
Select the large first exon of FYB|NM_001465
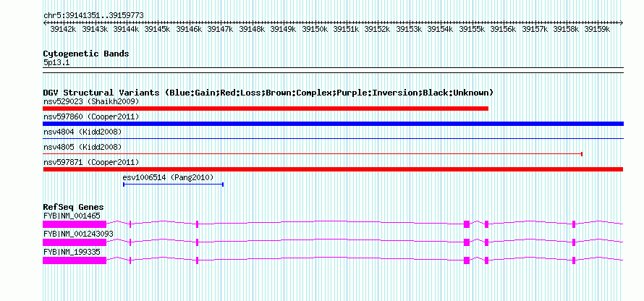(75, 224)
